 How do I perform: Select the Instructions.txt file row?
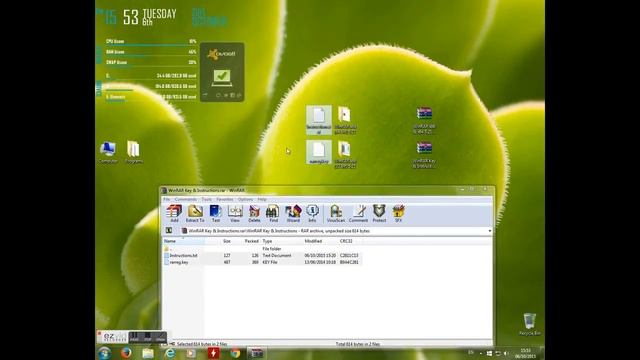(x=262, y=256)
